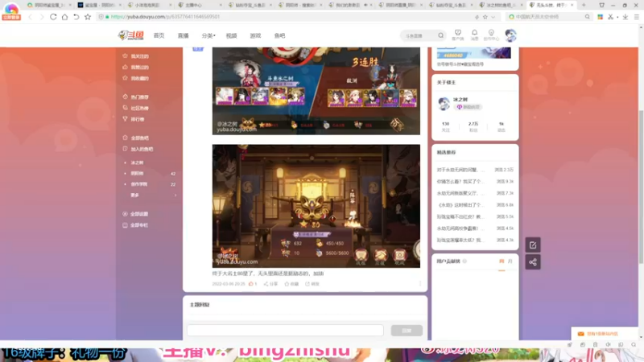Open the 视频 navigation item

click(x=231, y=35)
